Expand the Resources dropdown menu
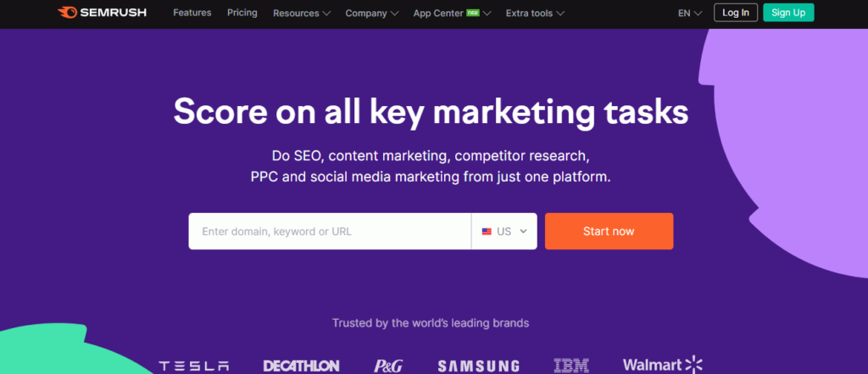Image resolution: width=868 pixels, height=374 pixels. 302,13
